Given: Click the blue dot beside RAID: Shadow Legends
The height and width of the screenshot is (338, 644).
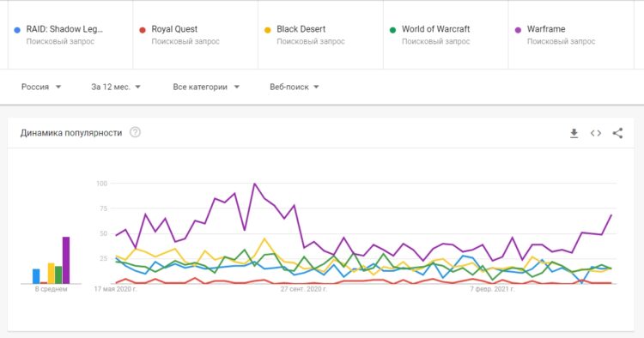Looking at the screenshot, I should point(17,30).
